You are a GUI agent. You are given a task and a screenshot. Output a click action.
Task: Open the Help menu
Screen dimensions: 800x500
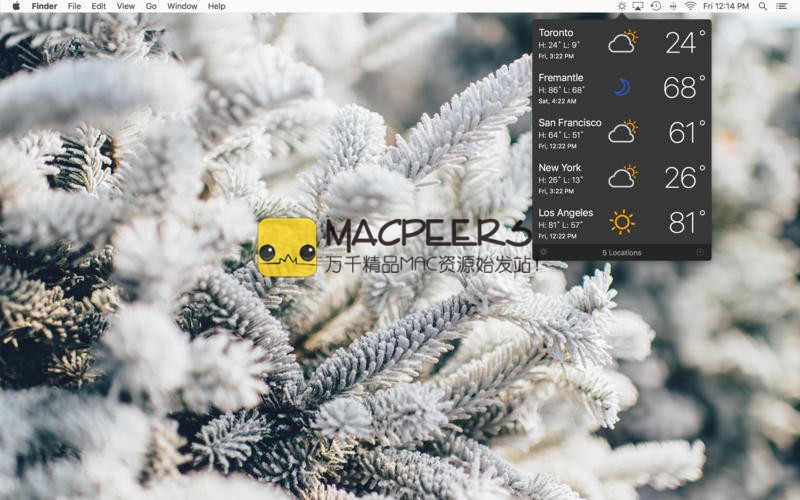click(216, 6)
